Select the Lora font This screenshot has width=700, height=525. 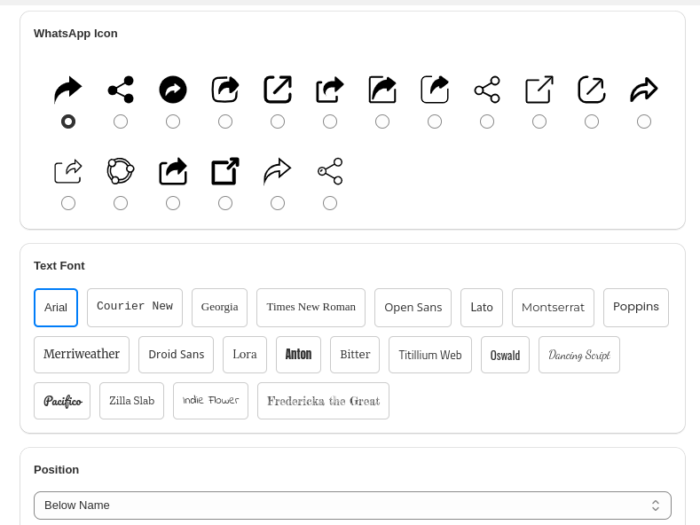click(x=245, y=354)
